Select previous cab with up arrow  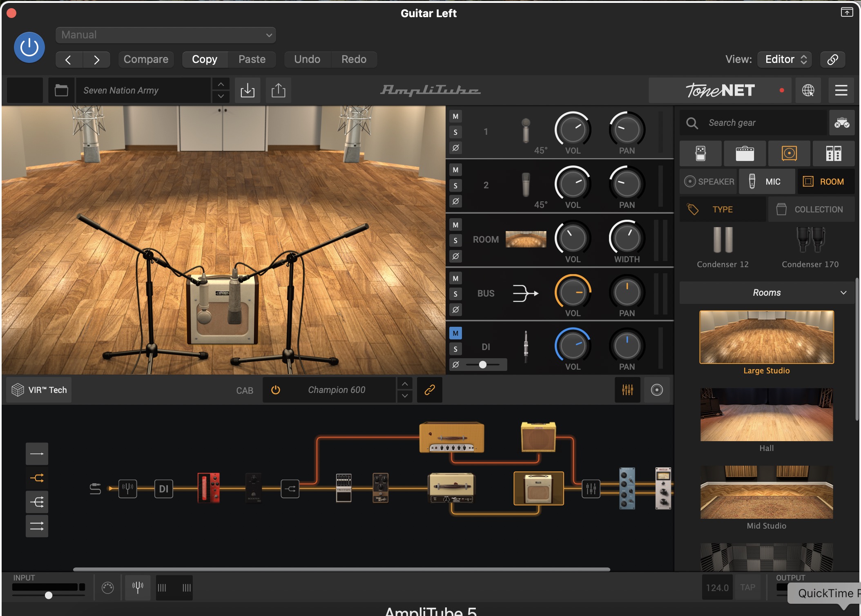point(405,384)
